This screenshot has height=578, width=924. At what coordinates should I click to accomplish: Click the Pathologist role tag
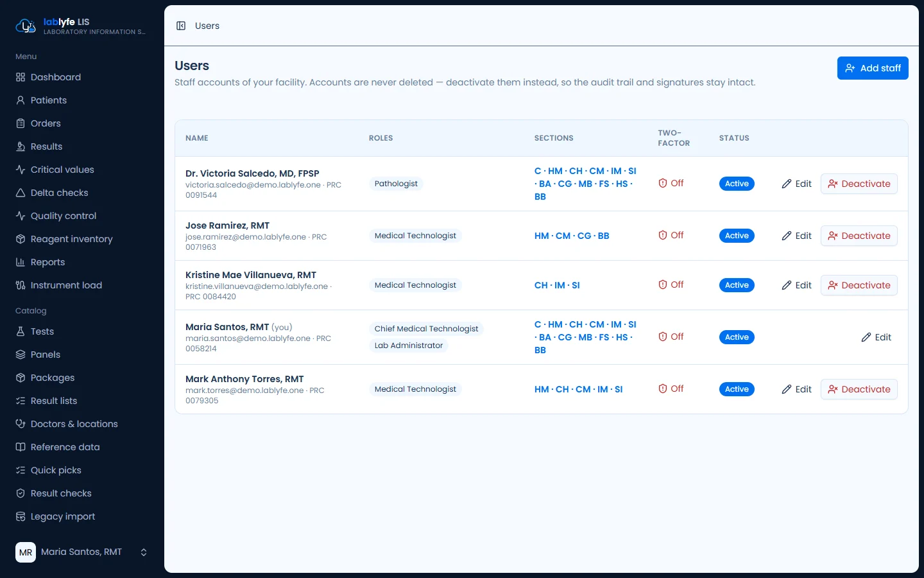(396, 184)
